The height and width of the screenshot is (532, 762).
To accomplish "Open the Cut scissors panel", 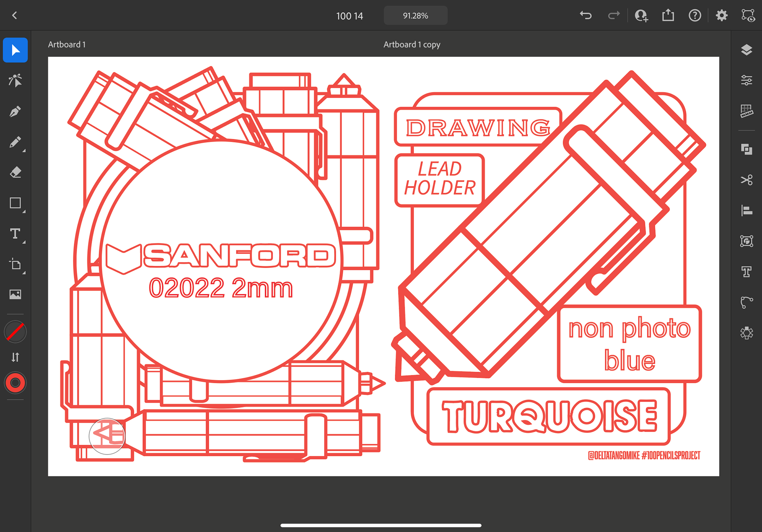I will (747, 180).
